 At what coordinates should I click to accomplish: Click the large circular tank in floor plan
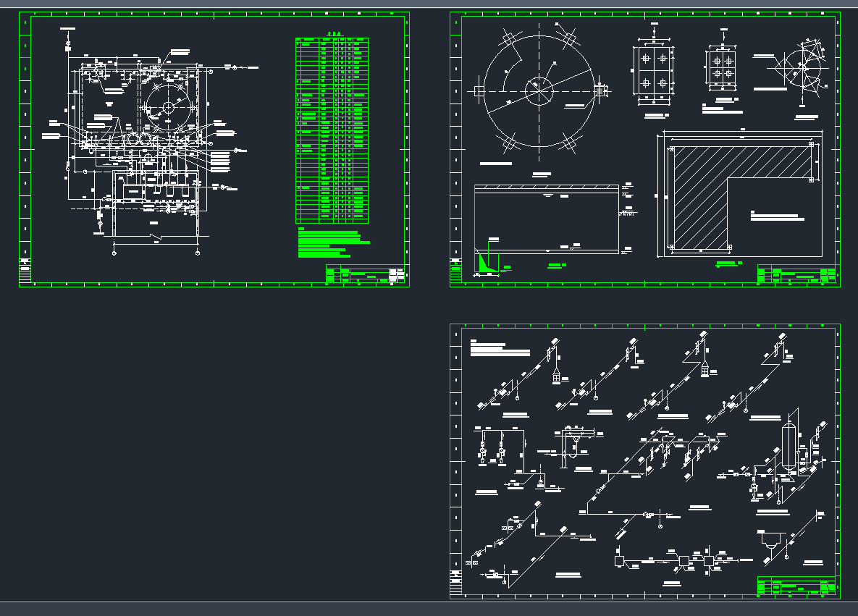(168, 107)
